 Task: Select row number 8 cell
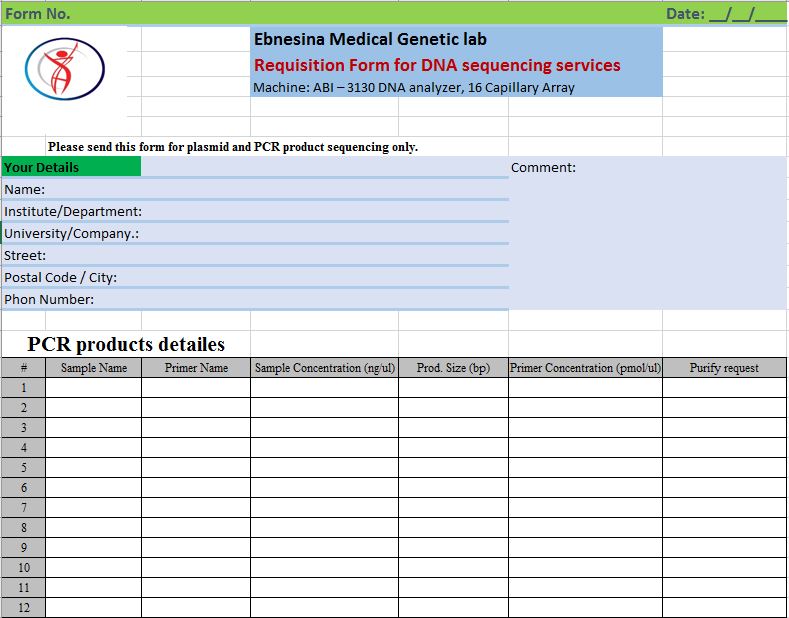(24, 527)
